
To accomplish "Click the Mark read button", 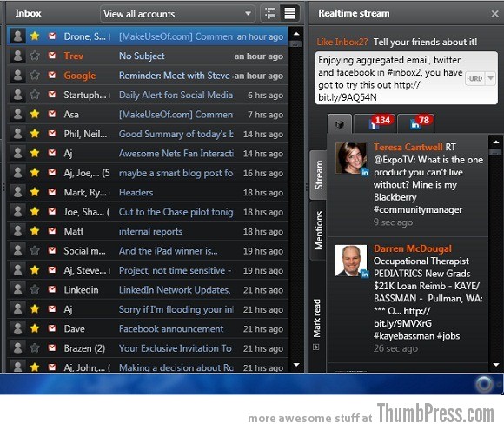I will point(317,318).
